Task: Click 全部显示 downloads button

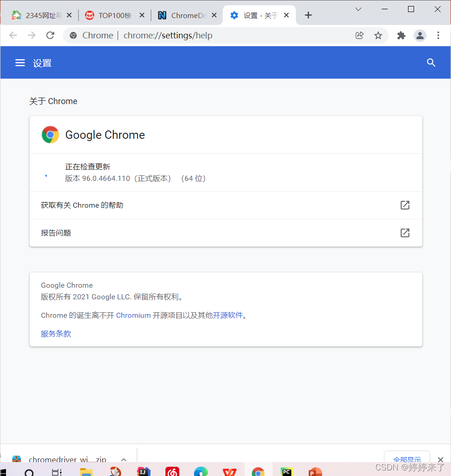Action: click(407, 458)
